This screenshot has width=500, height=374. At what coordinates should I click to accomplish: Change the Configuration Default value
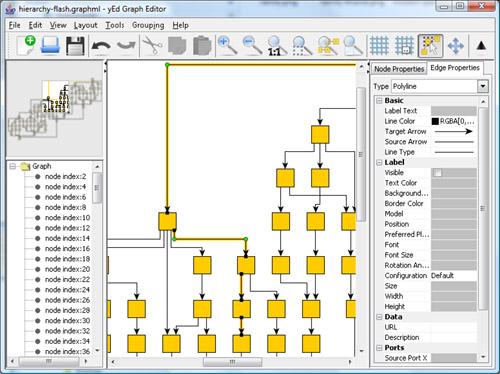[x=454, y=276]
